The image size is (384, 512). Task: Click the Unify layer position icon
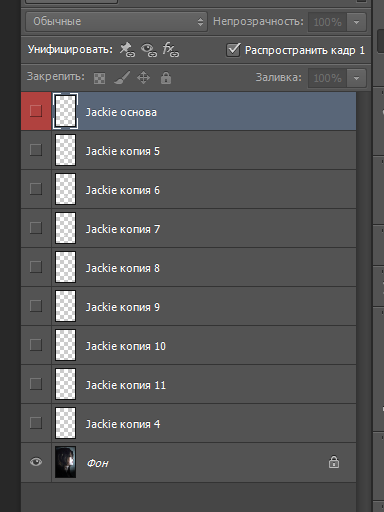127,50
